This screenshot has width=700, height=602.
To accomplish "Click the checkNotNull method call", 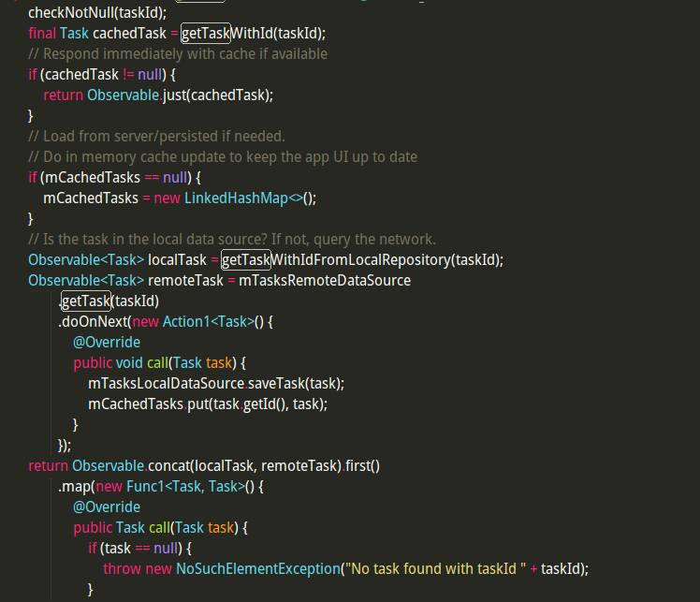I will [71, 12].
